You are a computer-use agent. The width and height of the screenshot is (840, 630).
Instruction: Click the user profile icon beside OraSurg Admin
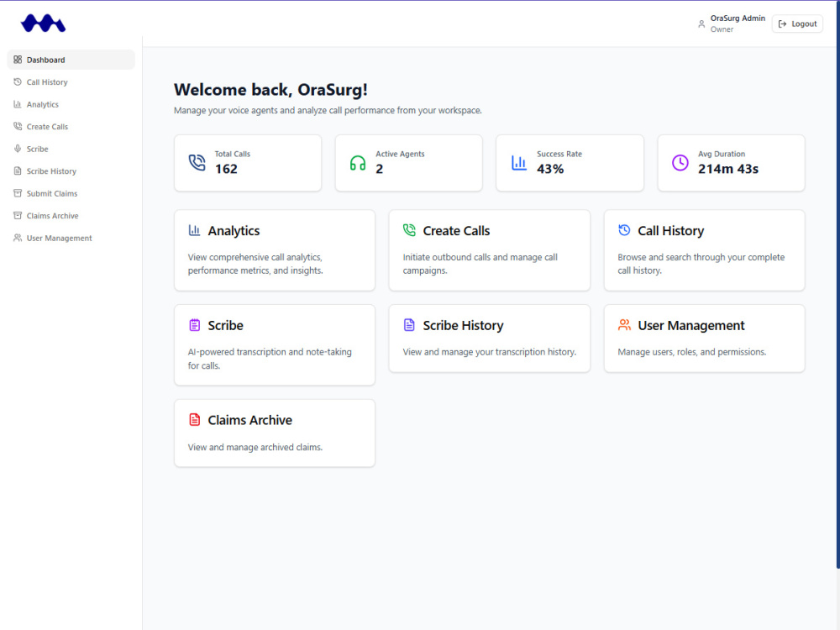701,24
